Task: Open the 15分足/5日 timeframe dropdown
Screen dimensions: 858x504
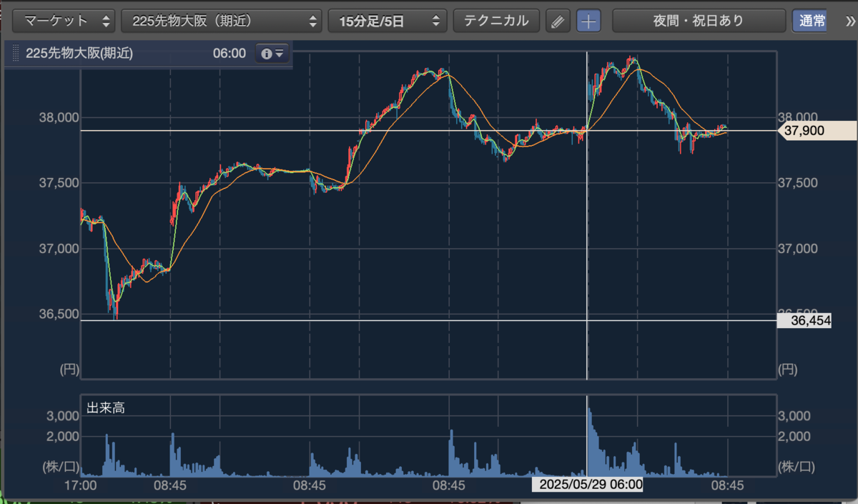Action: pos(388,21)
